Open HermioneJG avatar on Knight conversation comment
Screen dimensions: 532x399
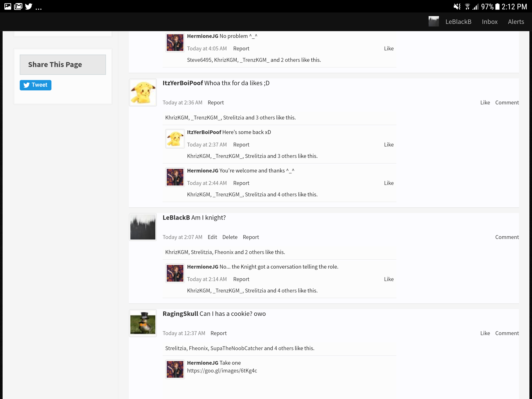click(x=175, y=273)
